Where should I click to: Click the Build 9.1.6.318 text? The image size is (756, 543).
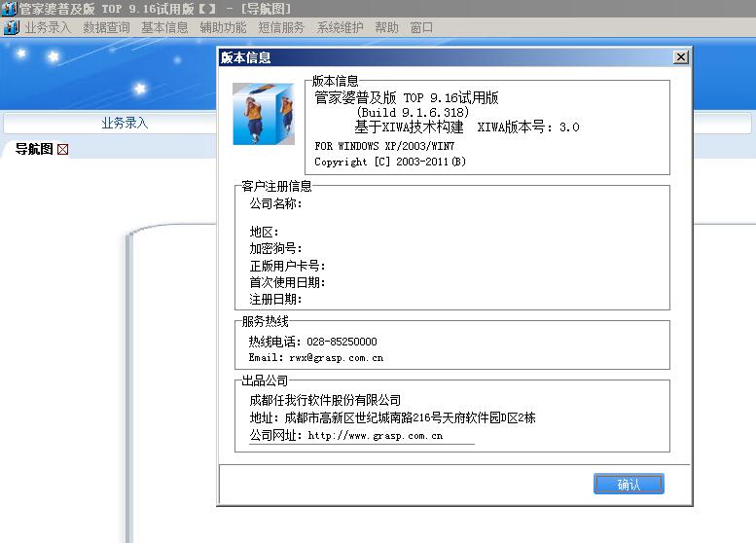pyautogui.click(x=413, y=112)
